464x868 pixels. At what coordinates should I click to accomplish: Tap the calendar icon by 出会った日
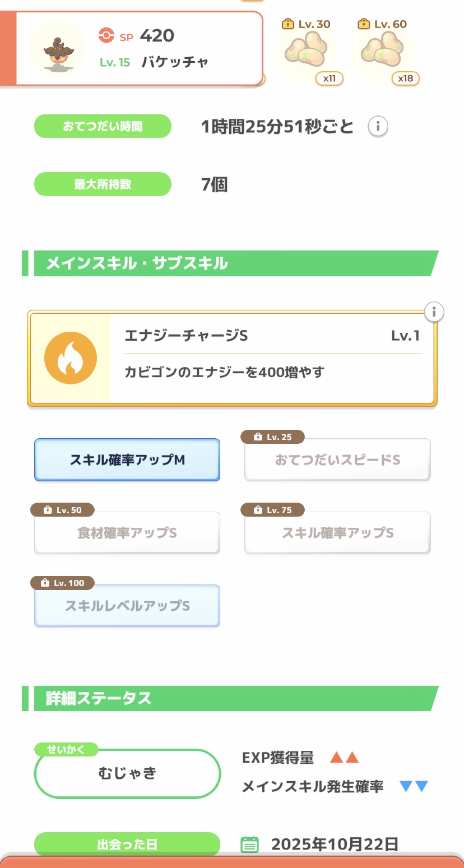click(x=249, y=844)
